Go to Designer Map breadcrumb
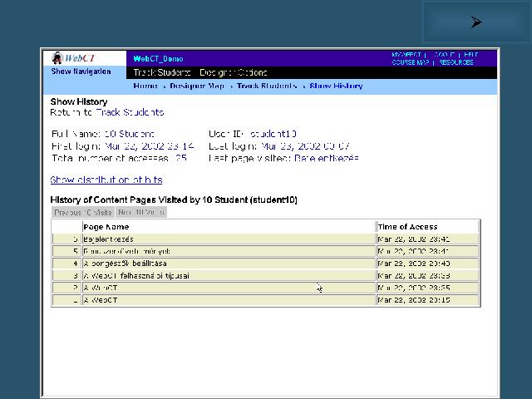Viewport: 532px width, 399px height. point(197,86)
